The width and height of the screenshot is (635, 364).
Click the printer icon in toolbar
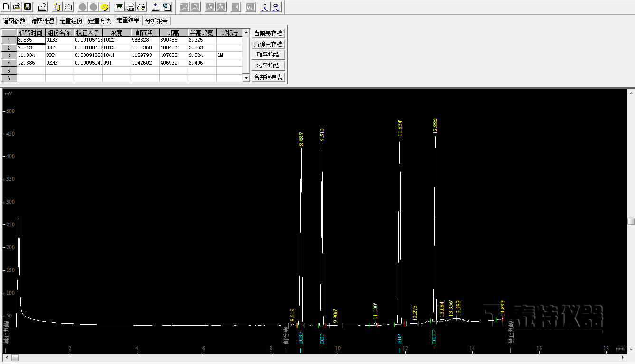[141, 7]
